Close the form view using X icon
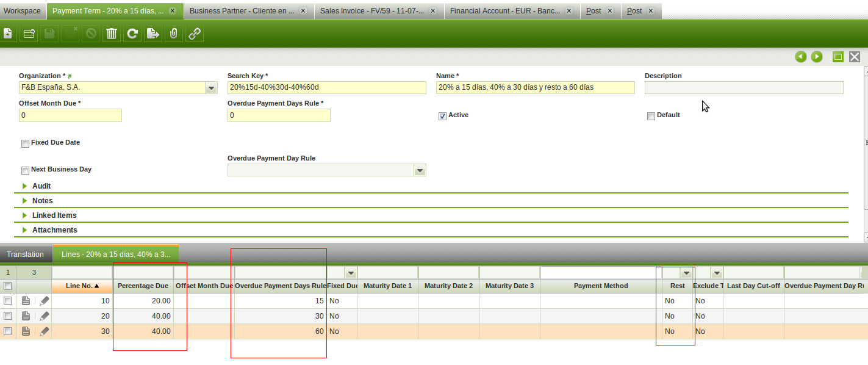Viewport: 868px width, 365px height. [855, 57]
